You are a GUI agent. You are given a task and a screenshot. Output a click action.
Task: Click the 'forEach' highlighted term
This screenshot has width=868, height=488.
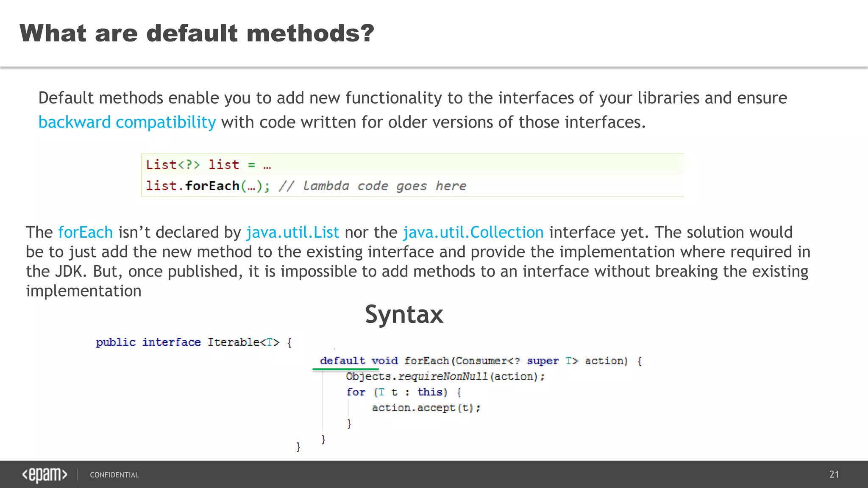(x=85, y=232)
